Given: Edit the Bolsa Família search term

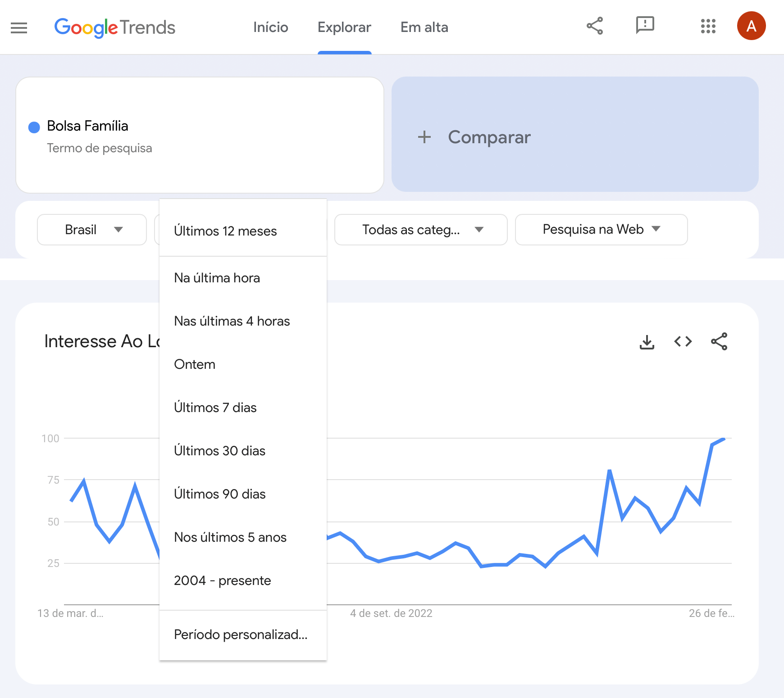Looking at the screenshot, I should tap(87, 126).
